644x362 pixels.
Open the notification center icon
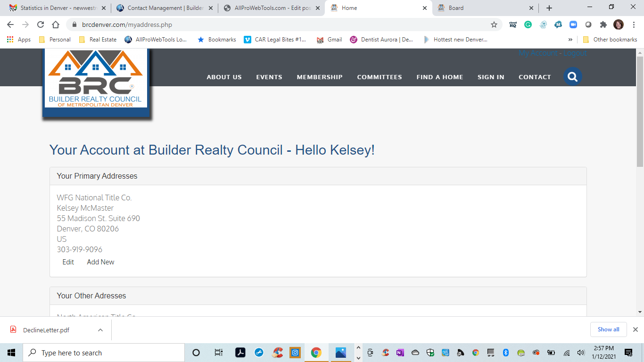(628, 353)
